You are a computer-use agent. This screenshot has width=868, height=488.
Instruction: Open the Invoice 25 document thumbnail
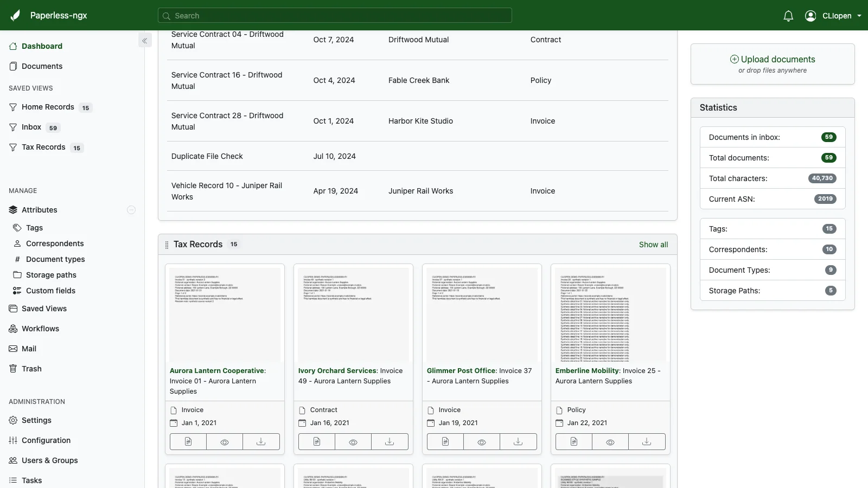pos(610,315)
